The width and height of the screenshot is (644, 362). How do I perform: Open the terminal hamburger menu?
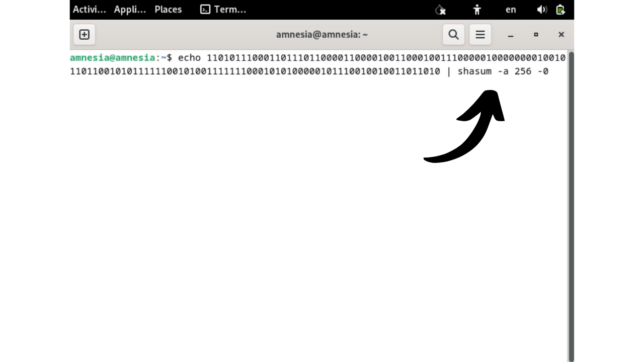pyautogui.click(x=480, y=35)
